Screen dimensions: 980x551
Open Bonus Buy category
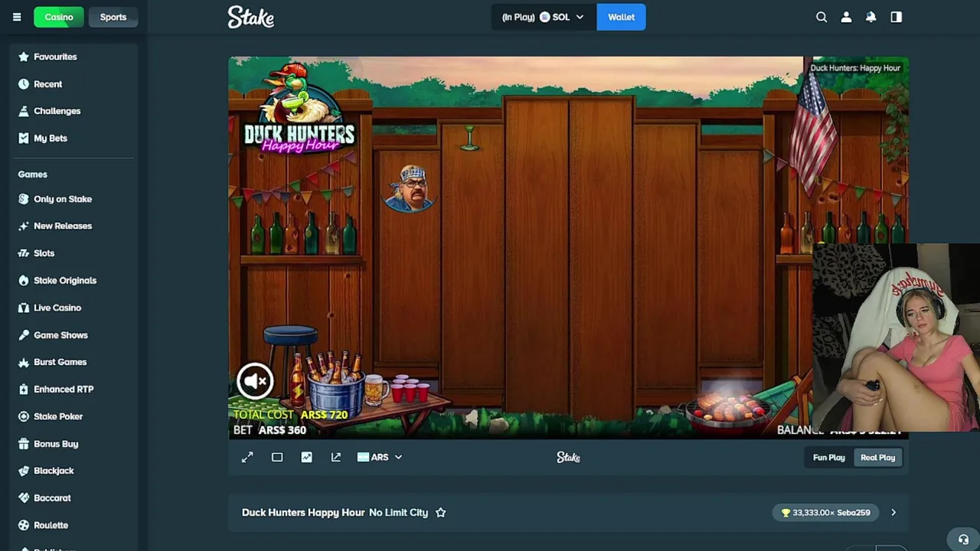56,444
